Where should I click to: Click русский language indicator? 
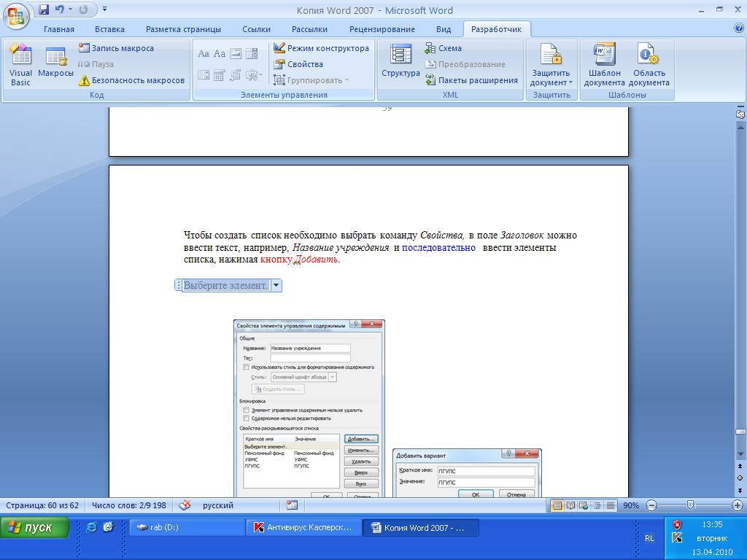coord(218,505)
